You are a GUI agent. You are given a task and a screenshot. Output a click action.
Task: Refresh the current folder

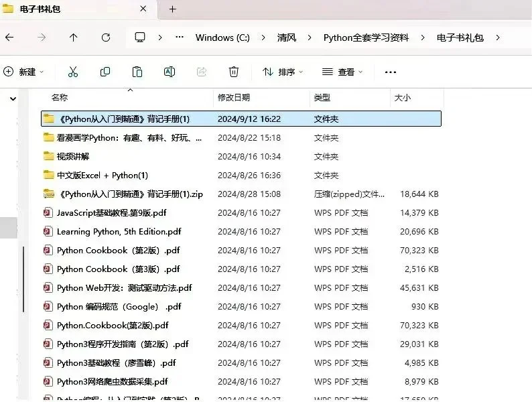click(106, 38)
